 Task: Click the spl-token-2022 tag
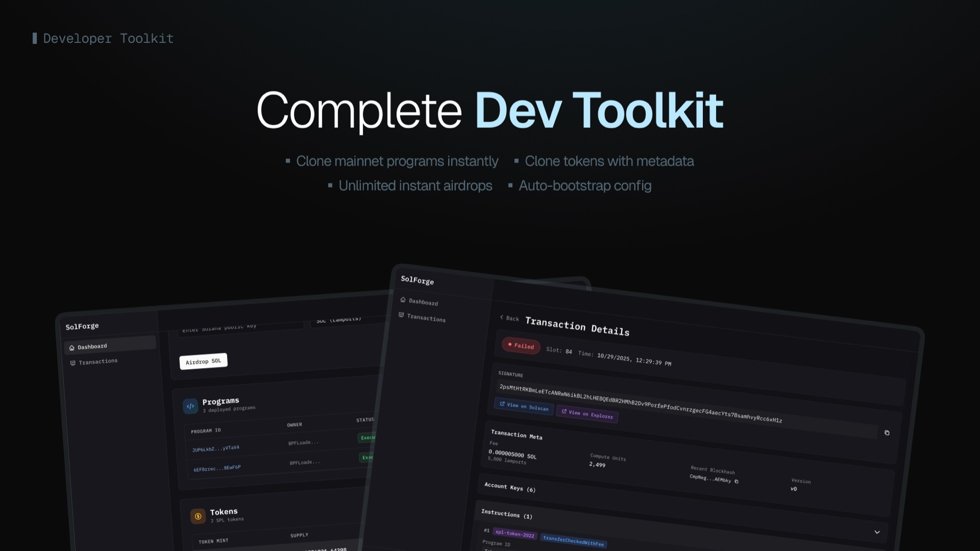tap(514, 534)
